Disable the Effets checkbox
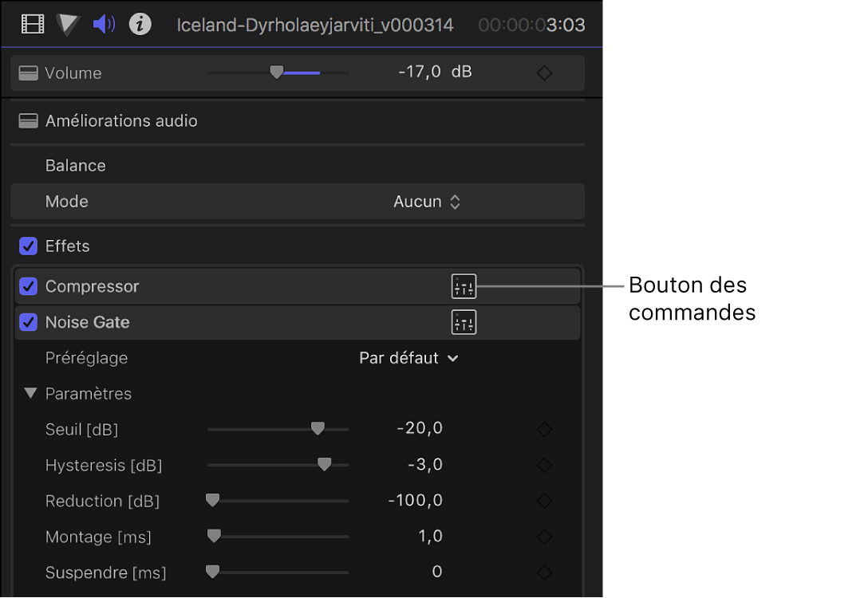Screen dimensions: 868x598 pos(29,246)
